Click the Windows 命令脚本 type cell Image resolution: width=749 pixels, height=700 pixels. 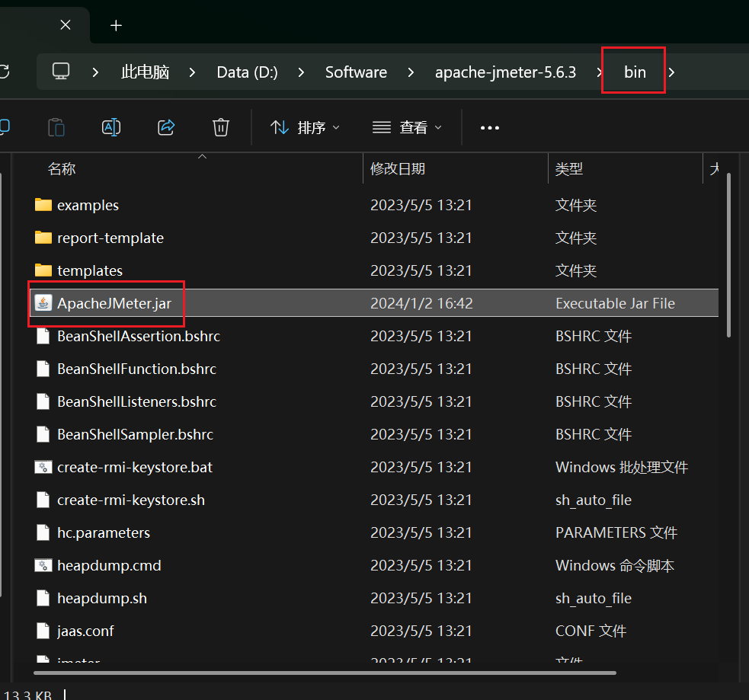[615, 565]
